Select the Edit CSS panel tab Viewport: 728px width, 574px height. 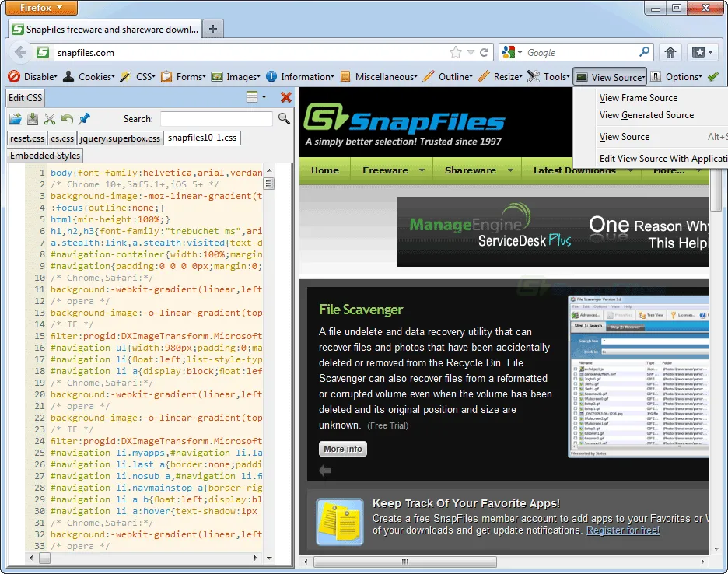click(x=26, y=97)
